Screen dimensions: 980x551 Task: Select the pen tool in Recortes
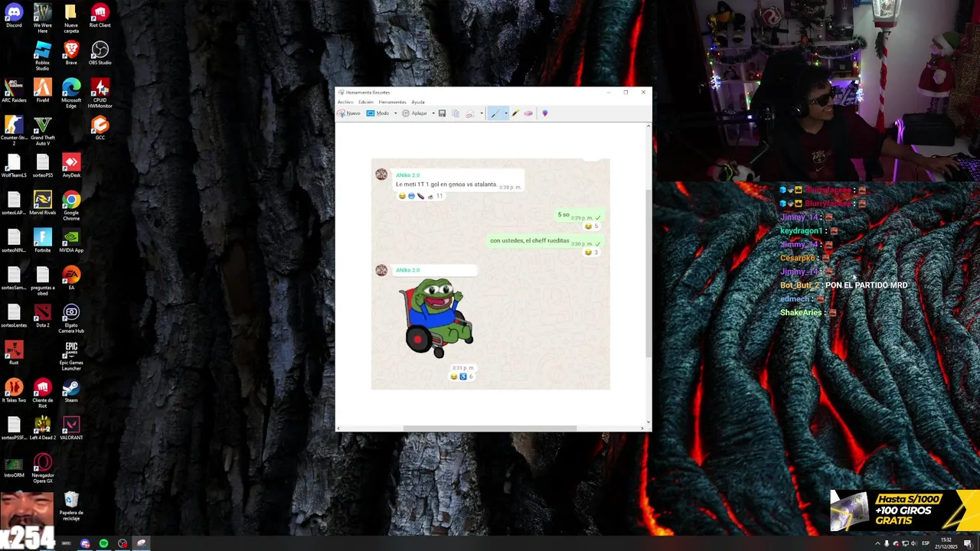click(495, 113)
